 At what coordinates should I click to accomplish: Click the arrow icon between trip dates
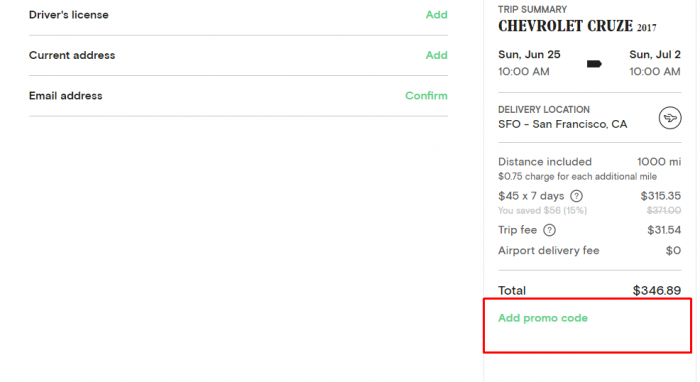(x=594, y=64)
